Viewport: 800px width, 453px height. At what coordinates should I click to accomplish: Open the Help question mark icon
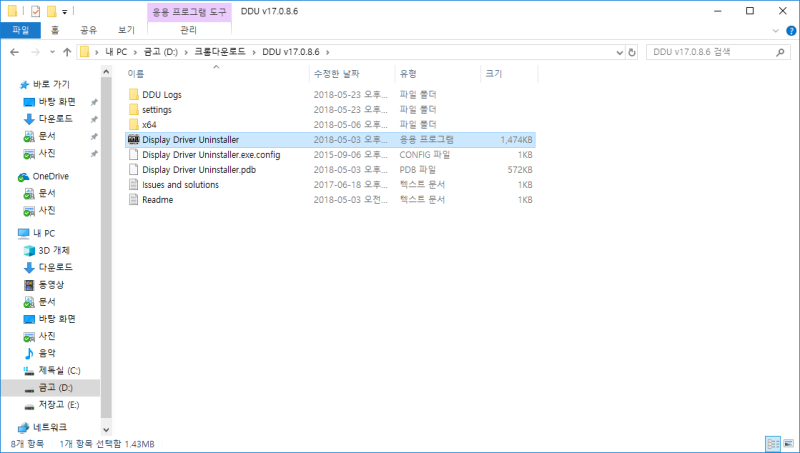coord(791,31)
